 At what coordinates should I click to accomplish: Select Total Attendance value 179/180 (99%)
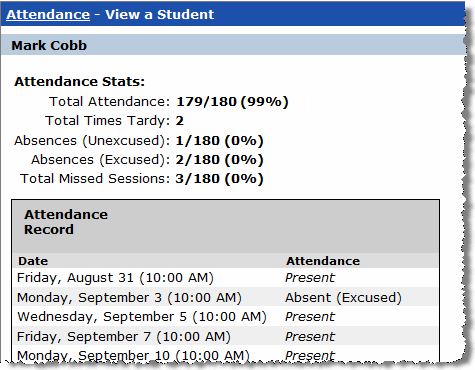click(x=232, y=102)
